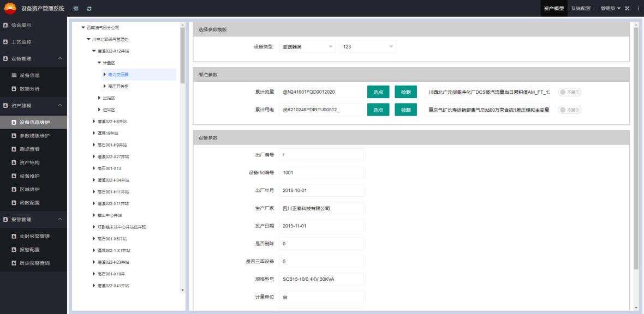Click the list icon beside 设备信息
The width and height of the screenshot is (644, 314).
[14, 75]
